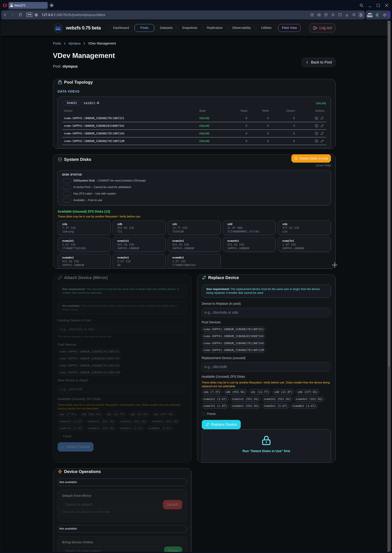392x553 pixels.
Task: Go back using the browser back arrow
Action: point(5,15)
